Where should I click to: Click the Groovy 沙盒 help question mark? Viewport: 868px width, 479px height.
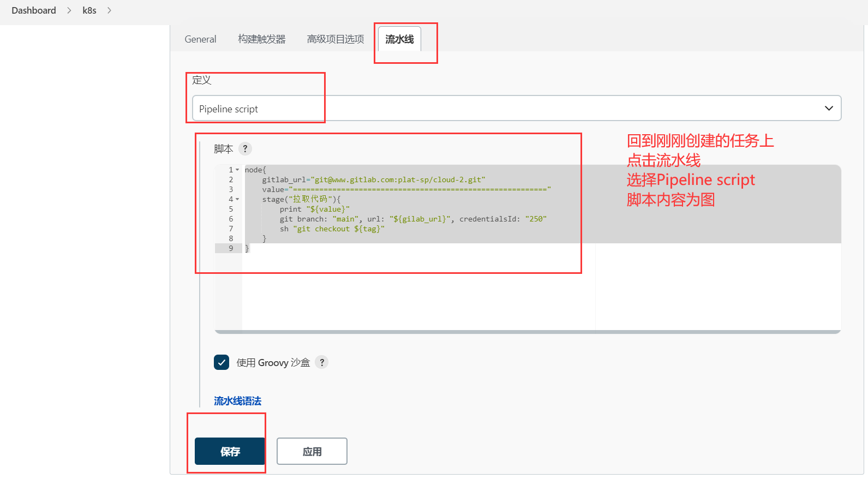322,362
